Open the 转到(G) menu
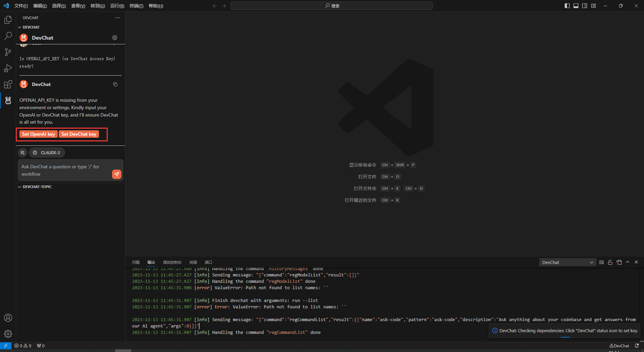The height and width of the screenshot is (352, 644). tap(98, 6)
